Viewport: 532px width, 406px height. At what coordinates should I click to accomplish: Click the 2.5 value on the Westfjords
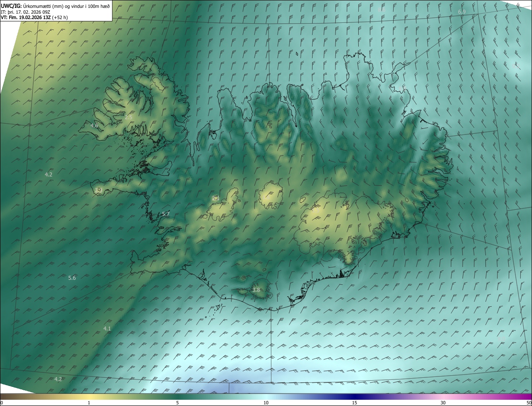click(128, 117)
